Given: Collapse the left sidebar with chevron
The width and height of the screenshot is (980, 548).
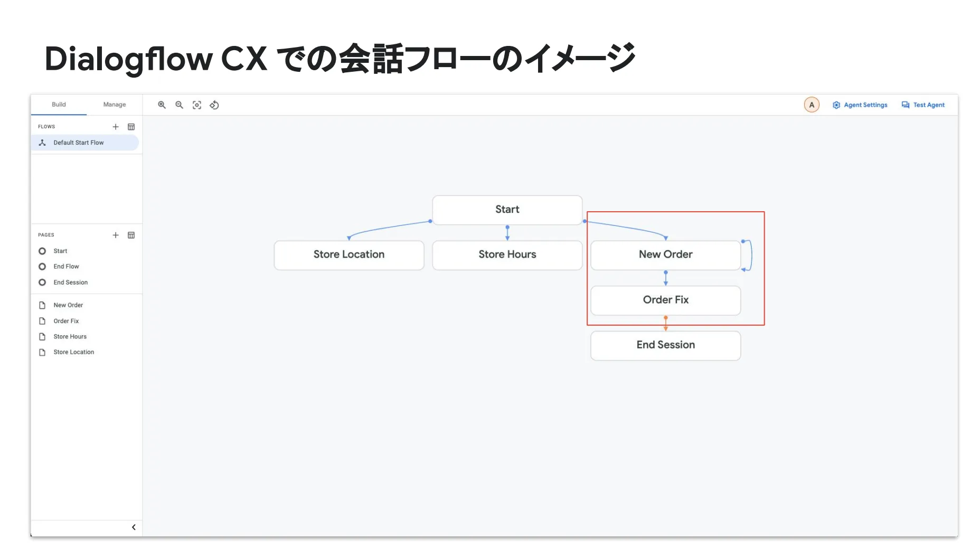Looking at the screenshot, I should [x=134, y=527].
